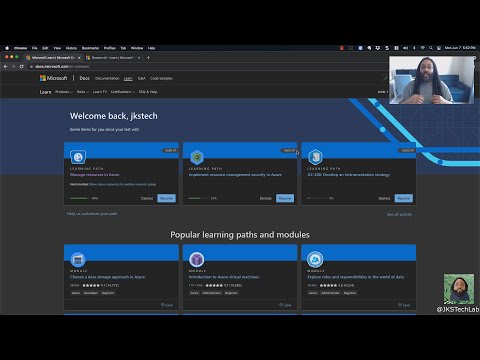The height and width of the screenshot is (360, 480).
Task: Open Bluetooth status in menu bar
Action: pos(414,48)
